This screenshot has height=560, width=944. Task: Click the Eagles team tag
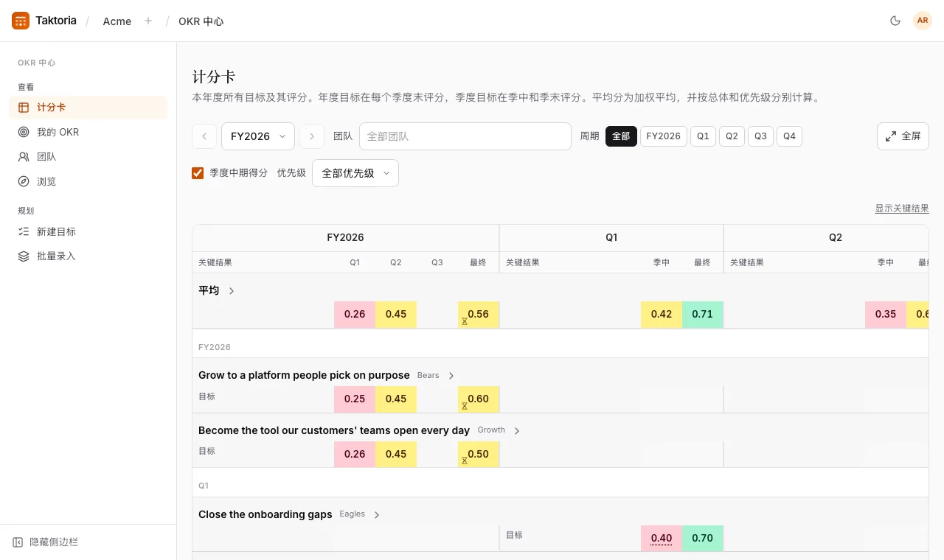point(353,514)
